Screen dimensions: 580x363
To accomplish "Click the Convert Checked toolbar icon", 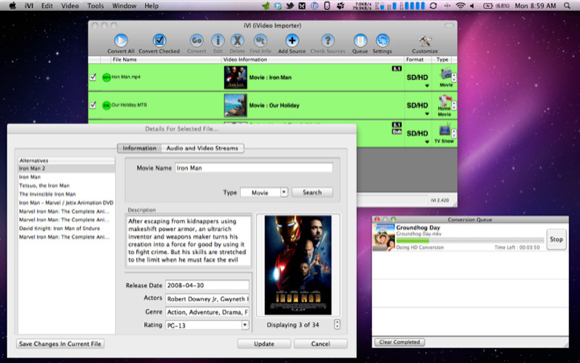I will click(x=159, y=40).
